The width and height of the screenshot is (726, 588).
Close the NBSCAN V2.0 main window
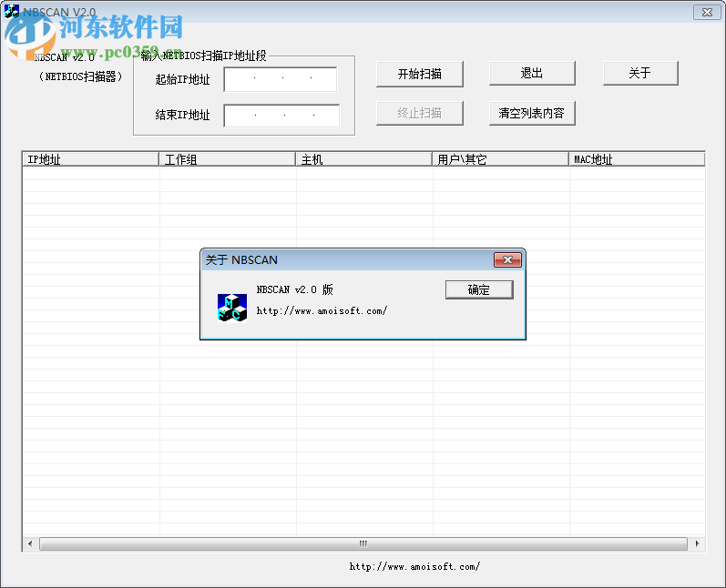coord(707,13)
